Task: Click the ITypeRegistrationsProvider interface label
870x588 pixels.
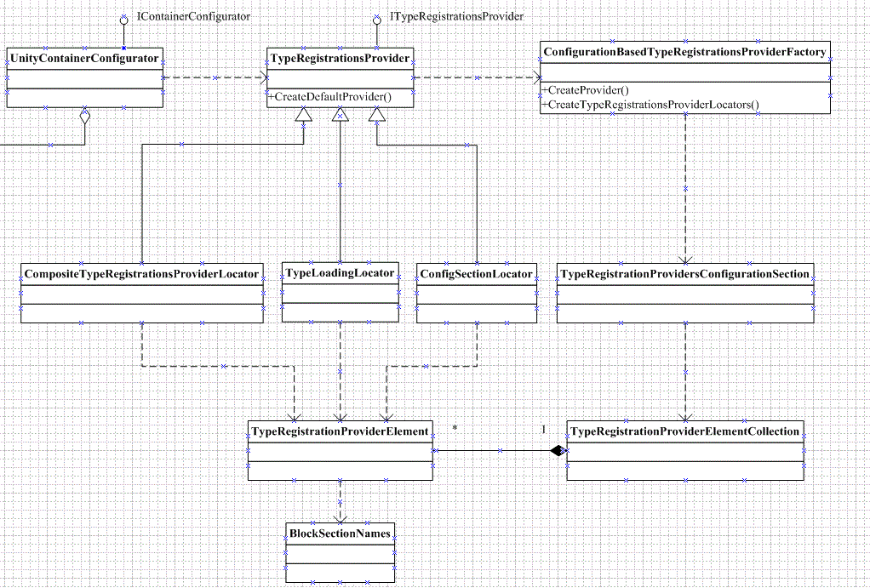Action: tap(456, 17)
